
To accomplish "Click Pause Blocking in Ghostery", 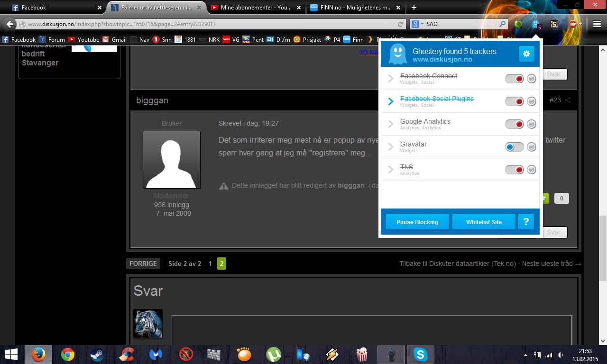I will [x=417, y=222].
